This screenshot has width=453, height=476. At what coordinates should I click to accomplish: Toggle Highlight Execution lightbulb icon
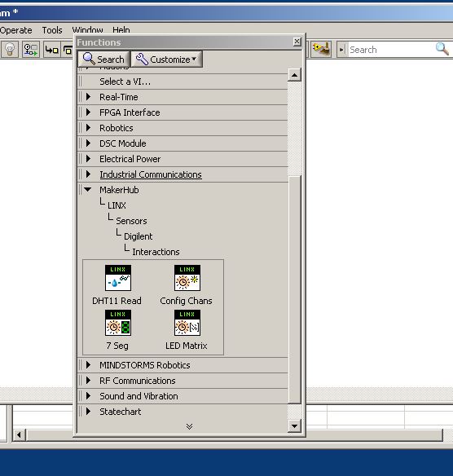click(x=10, y=50)
